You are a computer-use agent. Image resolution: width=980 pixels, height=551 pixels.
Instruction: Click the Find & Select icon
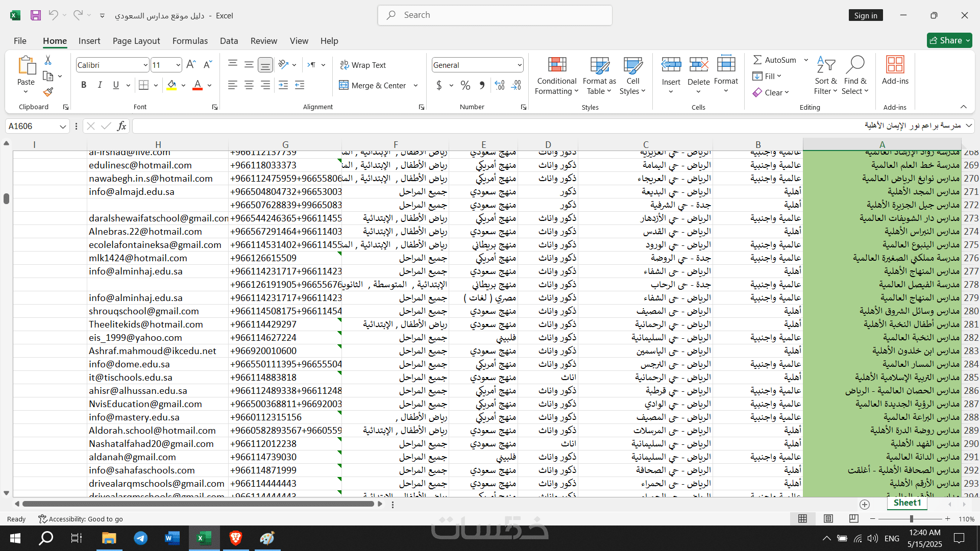click(855, 76)
